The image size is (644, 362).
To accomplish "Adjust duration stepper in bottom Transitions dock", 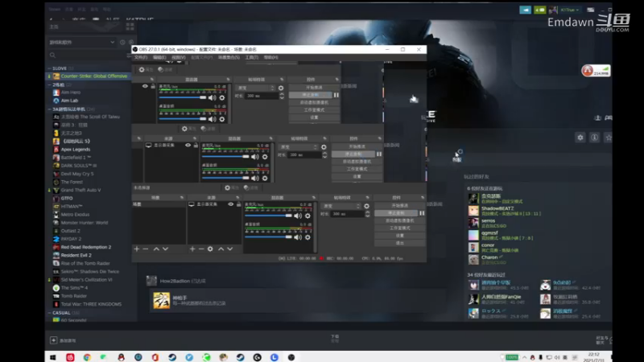I will click(x=367, y=214).
